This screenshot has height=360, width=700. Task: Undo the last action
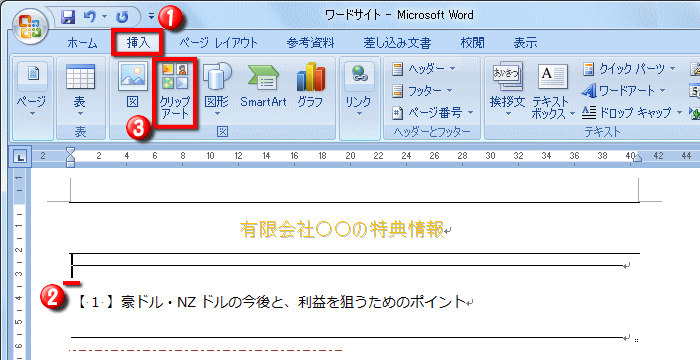(x=91, y=17)
